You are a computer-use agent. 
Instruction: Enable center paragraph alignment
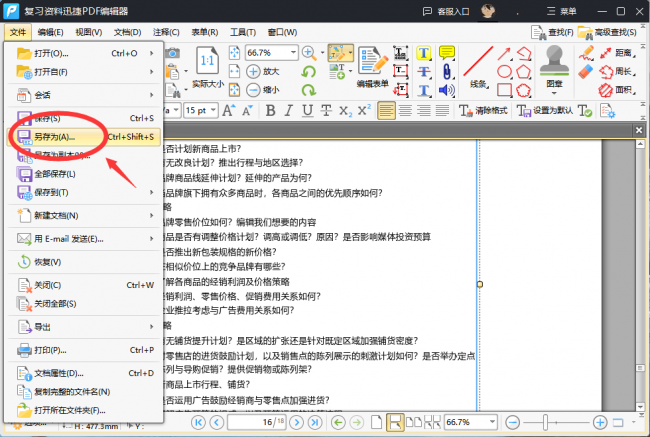[405, 111]
